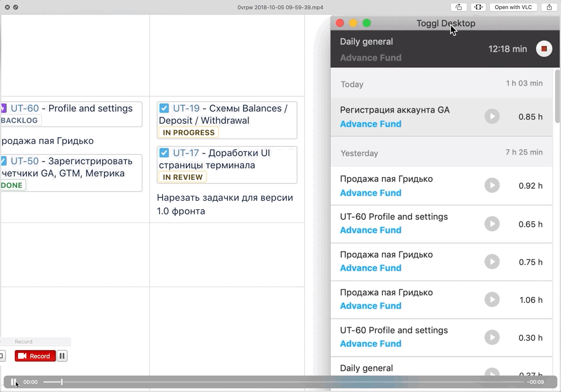Image resolution: width=561 pixels, height=392 pixels.
Task: Continue the Регистрация аккаунта GA time entry
Action: pyautogui.click(x=492, y=116)
